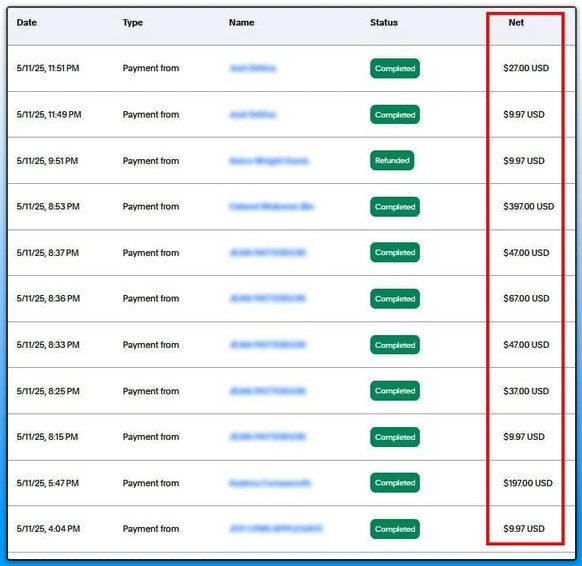Select the date 5/11/25, 9:51 PM
Viewport: 582px width, 566px height.
pos(47,161)
